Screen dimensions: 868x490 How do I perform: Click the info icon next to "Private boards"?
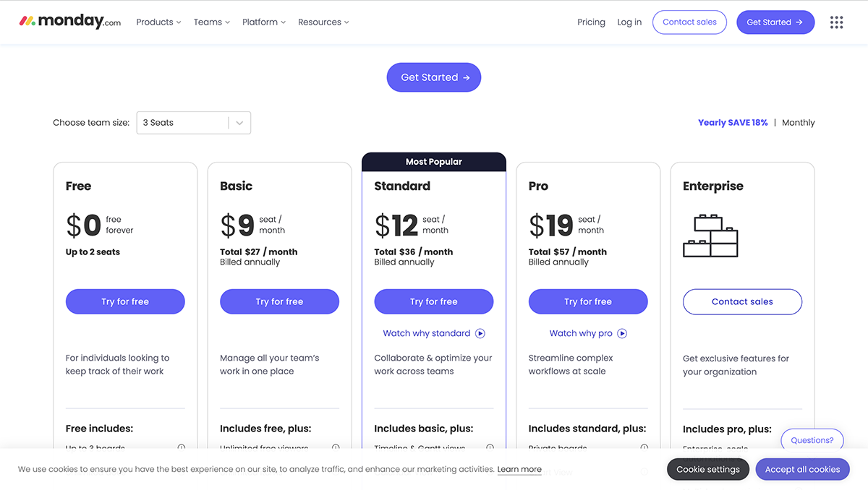coord(644,448)
